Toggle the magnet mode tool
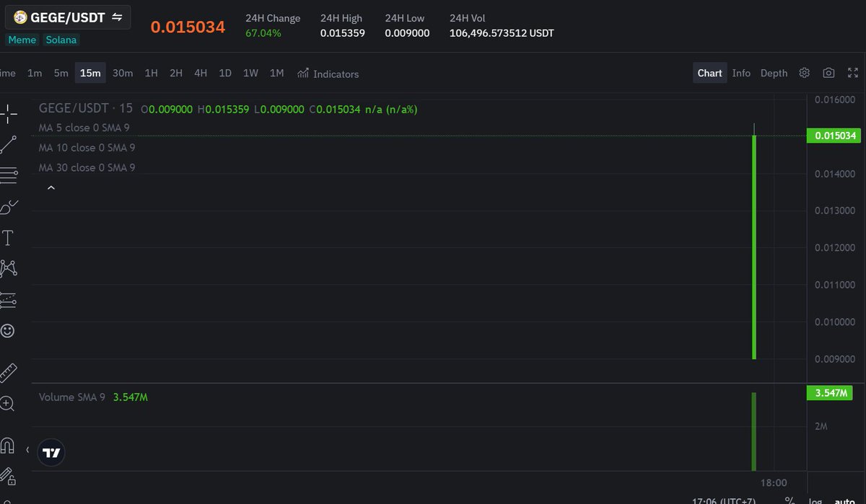The height and width of the screenshot is (504, 866). [x=7, y=446]
